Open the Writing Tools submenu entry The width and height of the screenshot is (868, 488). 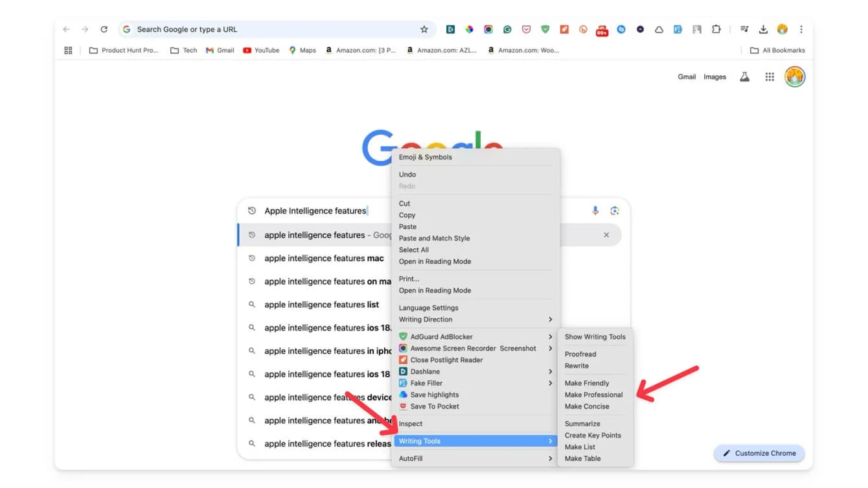(x=475, y=441)
